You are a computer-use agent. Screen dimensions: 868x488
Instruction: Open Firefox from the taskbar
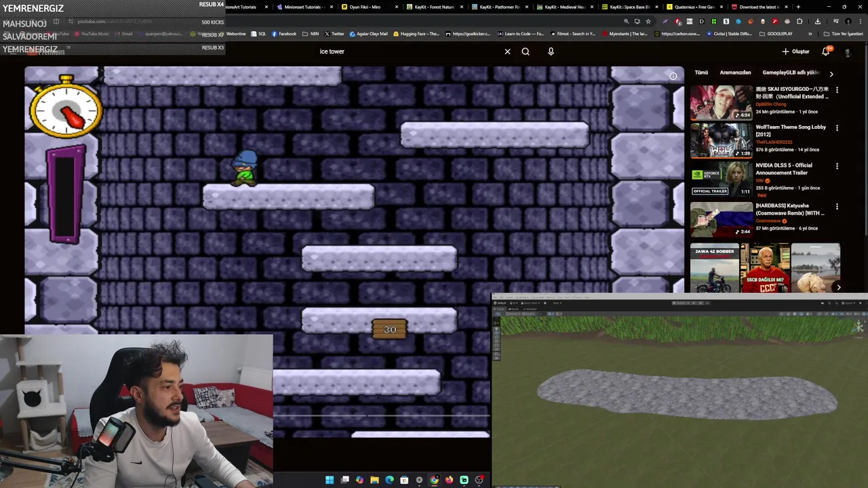(x=449, y=480)
